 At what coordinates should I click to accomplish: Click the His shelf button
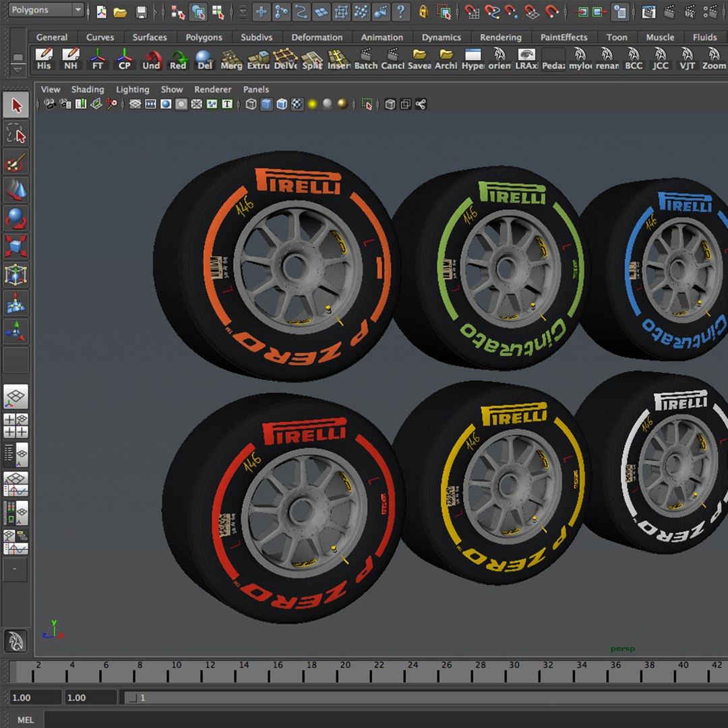[44, 59]
